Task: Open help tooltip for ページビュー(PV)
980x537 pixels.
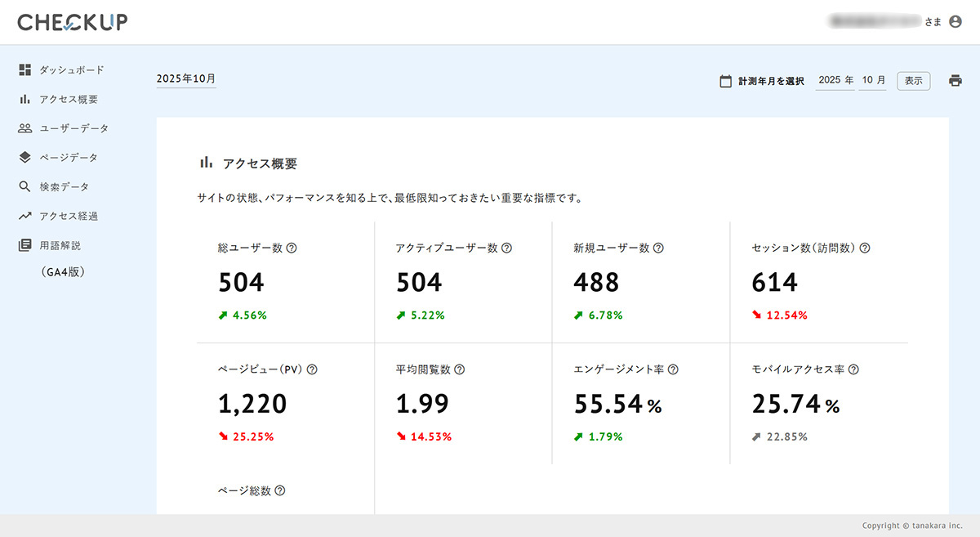Action: tap(312, 369)
